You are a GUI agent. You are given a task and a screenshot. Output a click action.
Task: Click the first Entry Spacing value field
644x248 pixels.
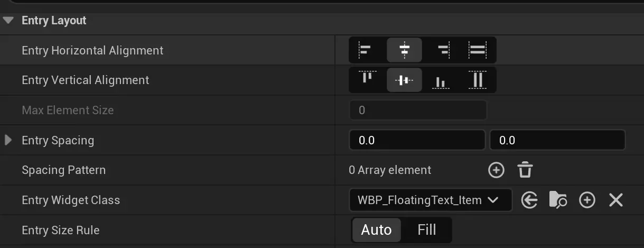click(x=416, y=140)
